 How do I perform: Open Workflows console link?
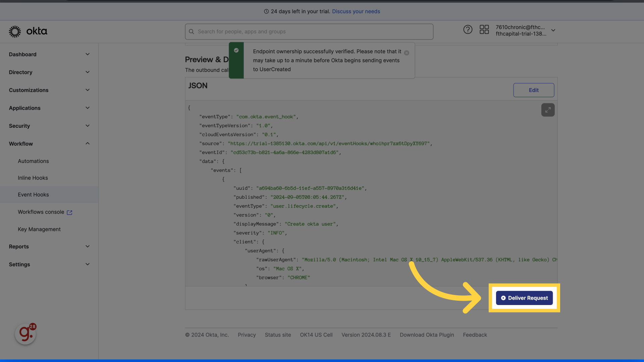(41, 212)
